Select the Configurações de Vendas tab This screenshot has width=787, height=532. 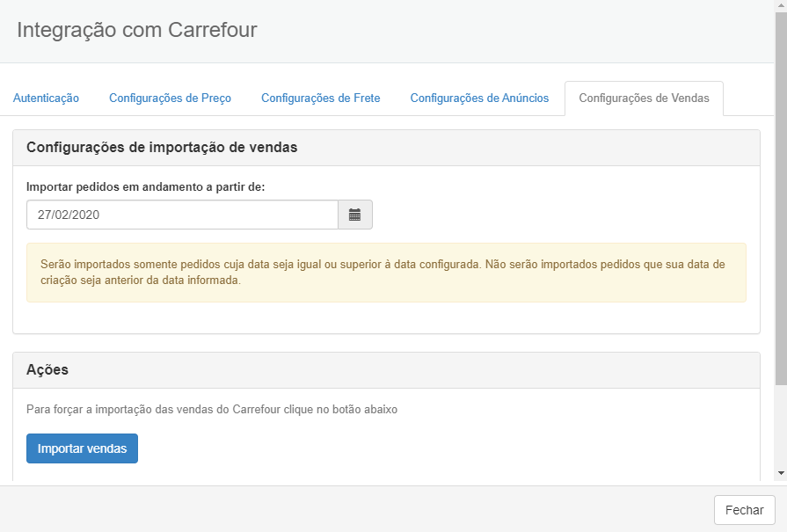coord(644,98)
